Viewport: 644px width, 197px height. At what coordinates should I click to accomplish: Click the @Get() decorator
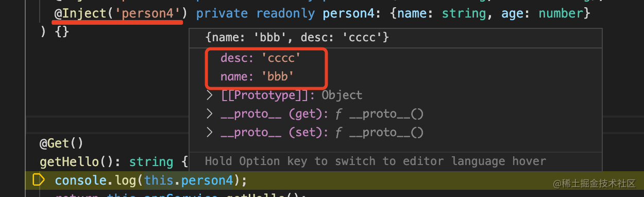[61, 143]
